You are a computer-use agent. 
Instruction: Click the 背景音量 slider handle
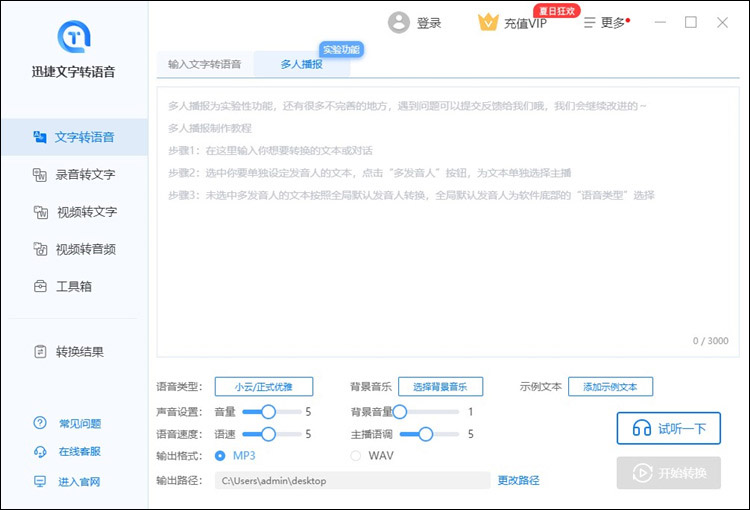(400, 411)
